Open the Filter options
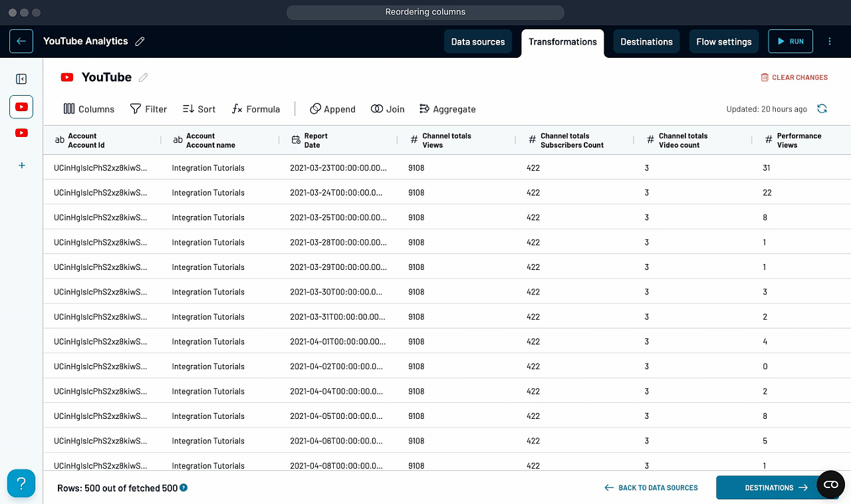The image size is (851, 504). (148, 109)
